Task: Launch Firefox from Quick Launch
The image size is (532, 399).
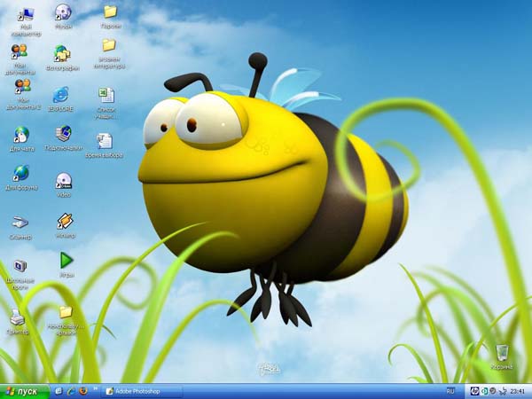Action: point(83,391)
